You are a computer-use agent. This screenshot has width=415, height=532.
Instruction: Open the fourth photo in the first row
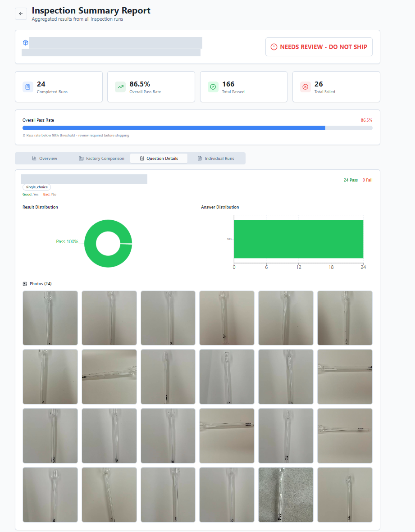click(x=227, y=318)
